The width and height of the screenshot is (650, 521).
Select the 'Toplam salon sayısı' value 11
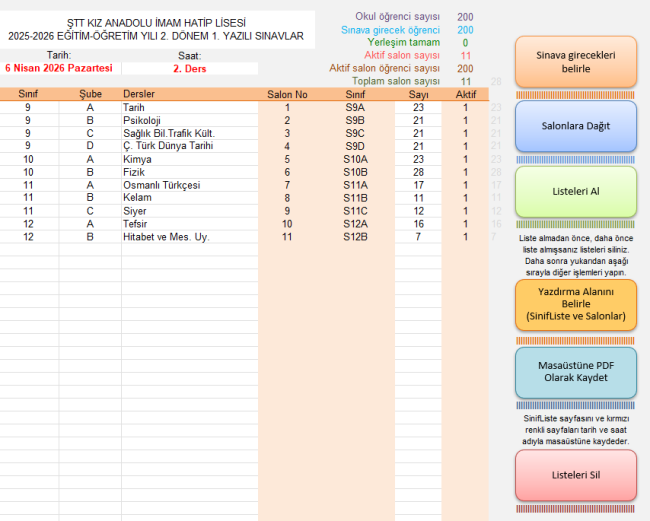coord(465,81)
